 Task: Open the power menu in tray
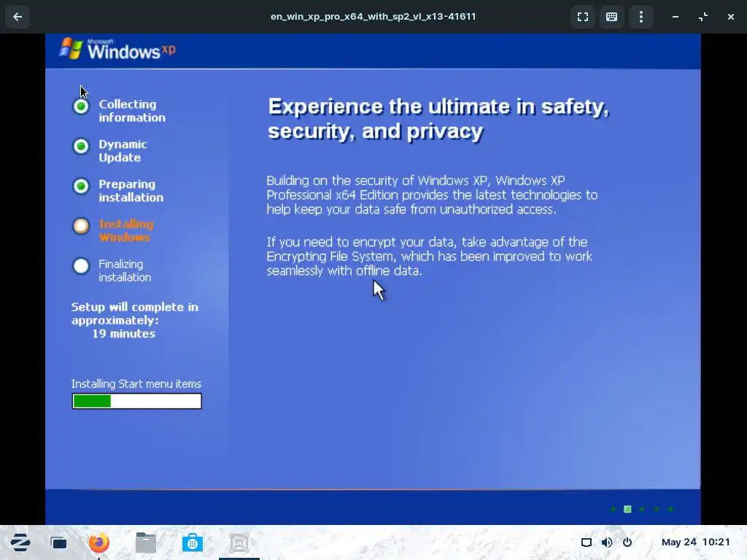(x=627, y=542)
